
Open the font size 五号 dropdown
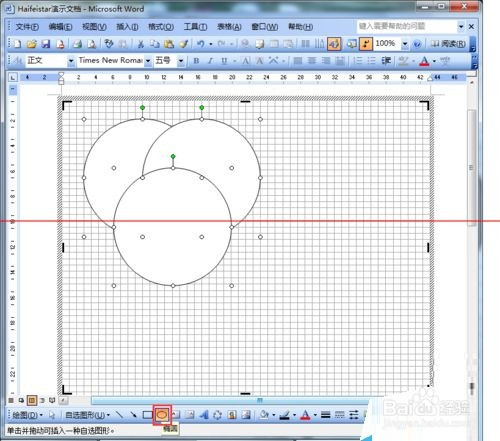(x=181, y=61)
